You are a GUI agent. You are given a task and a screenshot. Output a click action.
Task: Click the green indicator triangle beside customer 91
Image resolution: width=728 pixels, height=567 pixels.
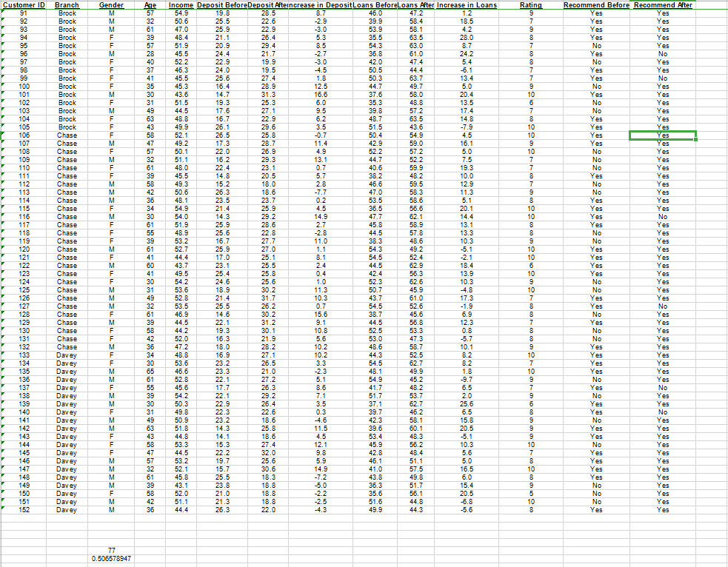point(2,11)
